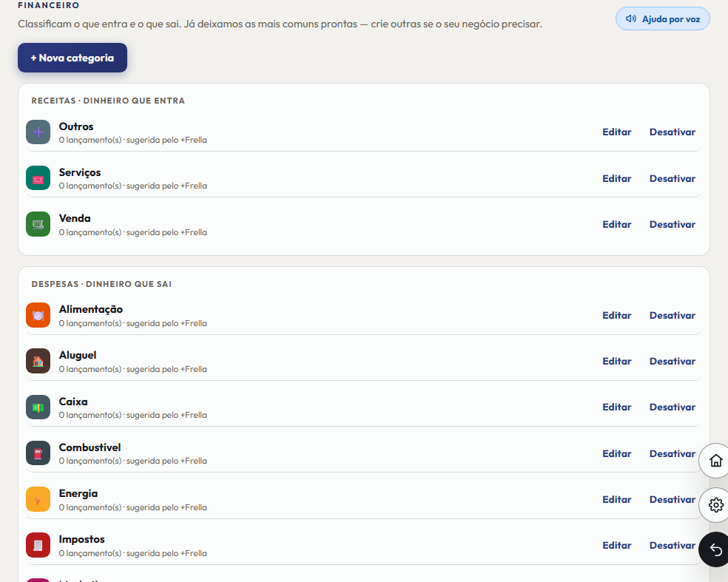Deactivate the Outros category
Viewport: 728px width, 582px height.
click(673, 132)
